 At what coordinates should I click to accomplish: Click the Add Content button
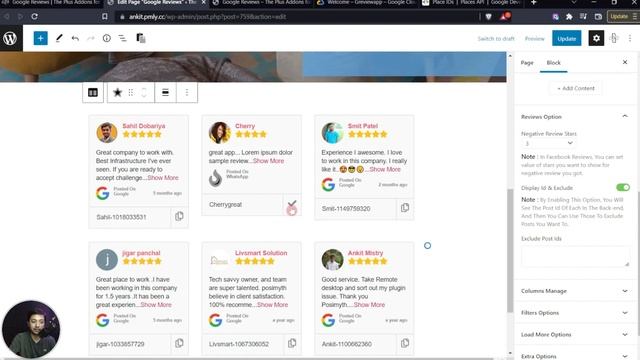576,88
